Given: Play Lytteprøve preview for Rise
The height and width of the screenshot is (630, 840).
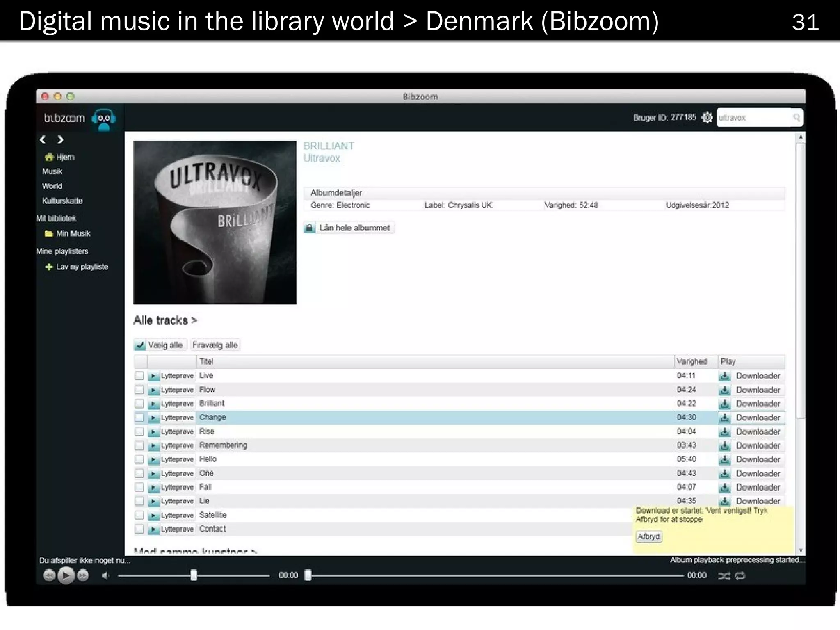Looking at the screenshot, I should click(153, 432).
